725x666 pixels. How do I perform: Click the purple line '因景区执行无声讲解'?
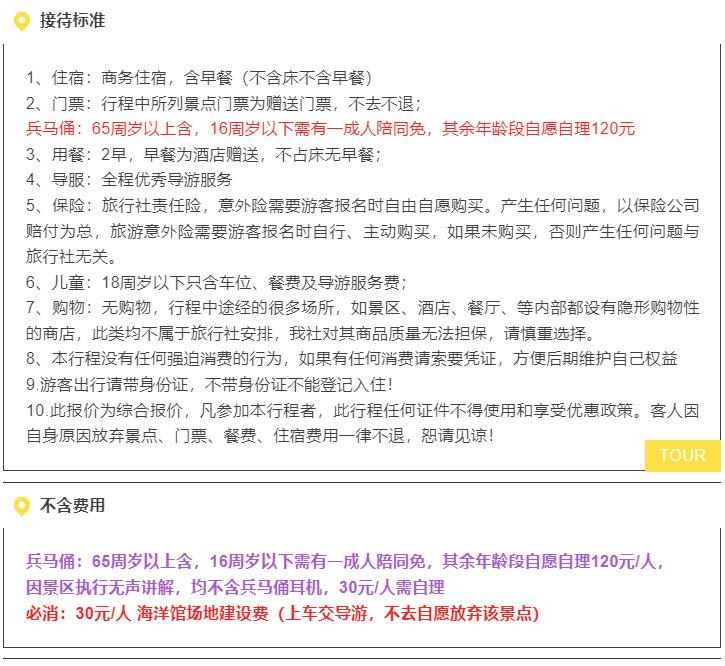tap(235, 588)
